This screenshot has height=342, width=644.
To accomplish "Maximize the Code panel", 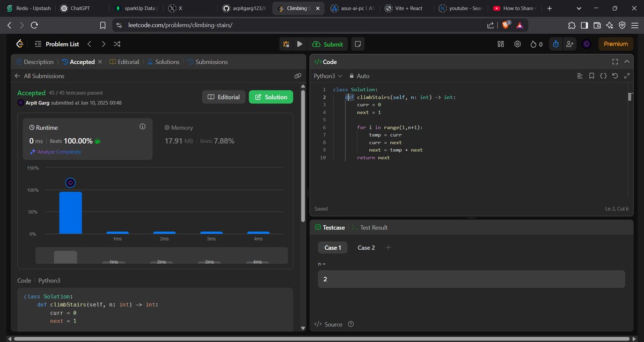I will 615,62.
